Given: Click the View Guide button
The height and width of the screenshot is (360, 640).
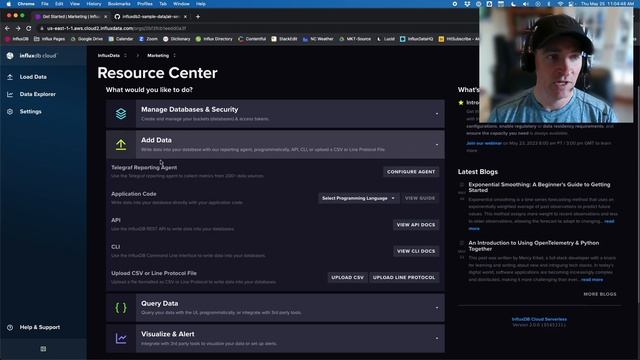Looking at the screenshot, I should coord(420,198).
